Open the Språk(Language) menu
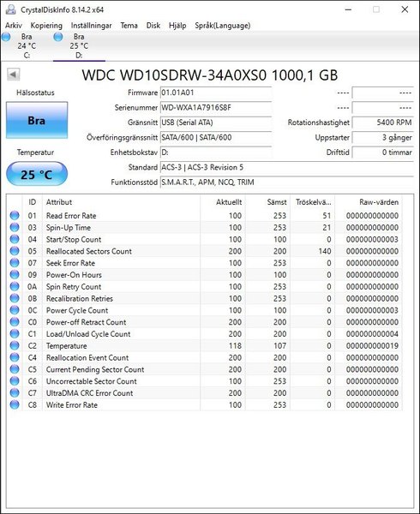The width and height of the screenshot is (420, 514). 223,26
